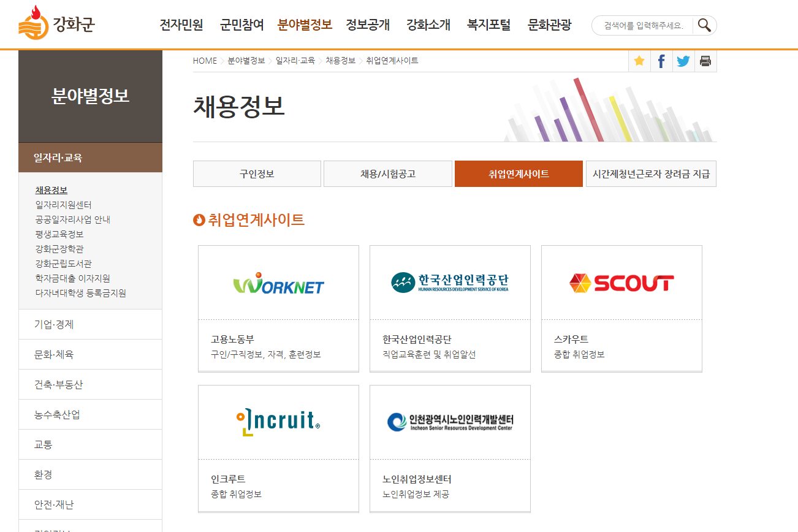Switch to 채용/시험공고 tab

click(388, 173)
